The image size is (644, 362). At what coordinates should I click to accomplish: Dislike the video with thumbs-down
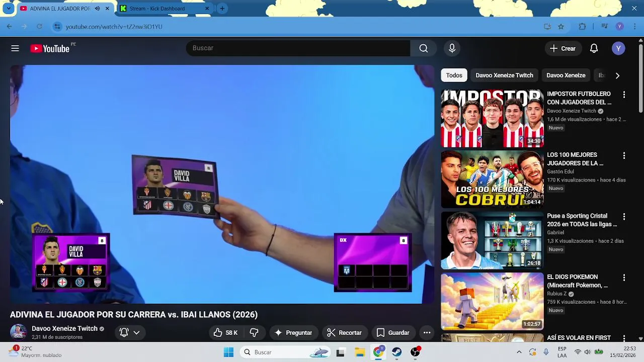point(254,333)
